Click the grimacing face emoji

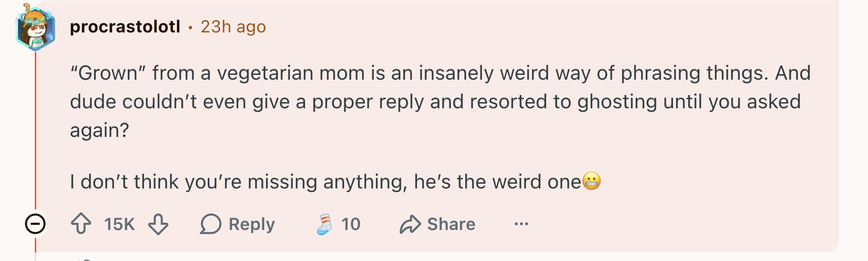tap(592, 181)
